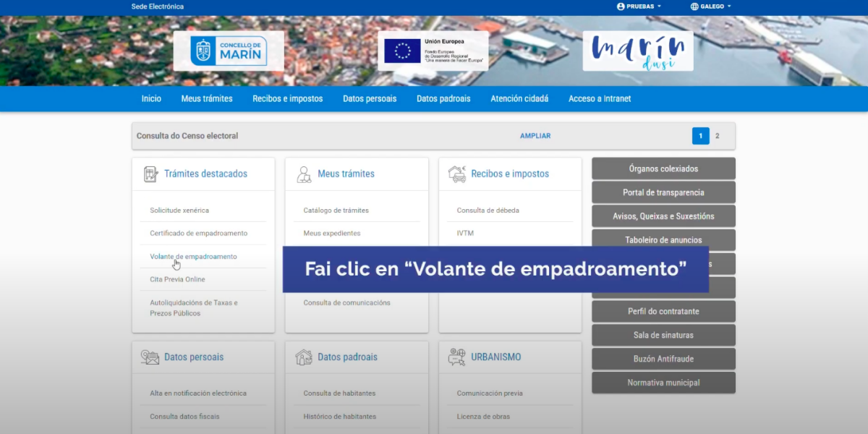Click the Datos persoais card icon
The image size is (868, 434).
pos(150,357)
